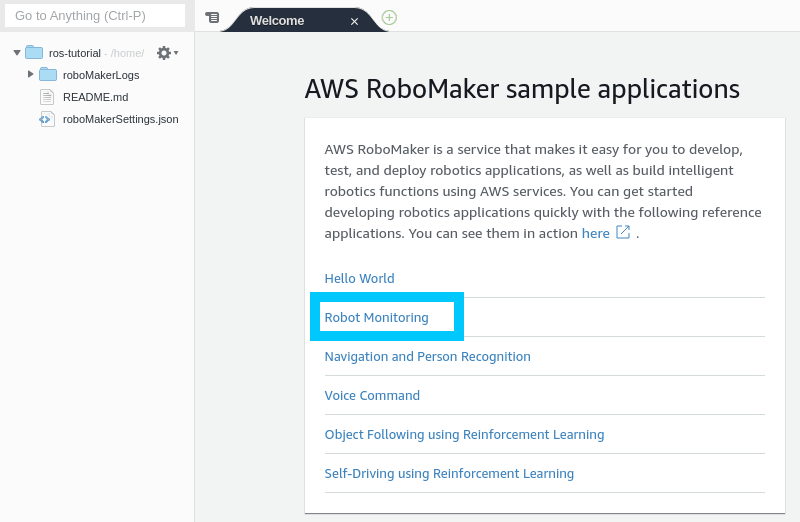
Task: Open the file tree settings gear
Action: [x=165, y=53]
